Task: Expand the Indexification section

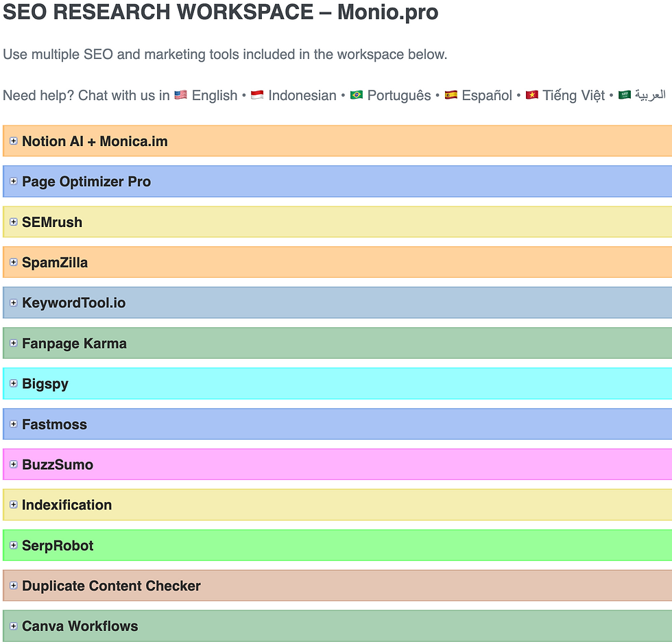Action: coord(337,505)
